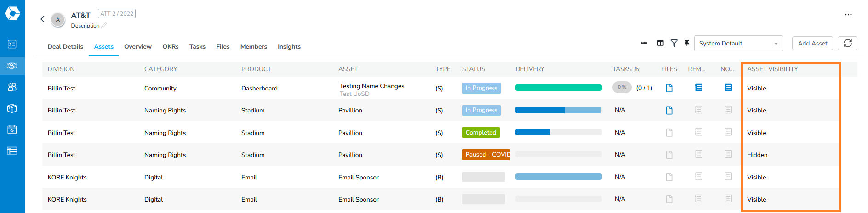The width and height of the screenshot is (868, 213).
Task: Click the Completed status badge
Action: (481, 132)
